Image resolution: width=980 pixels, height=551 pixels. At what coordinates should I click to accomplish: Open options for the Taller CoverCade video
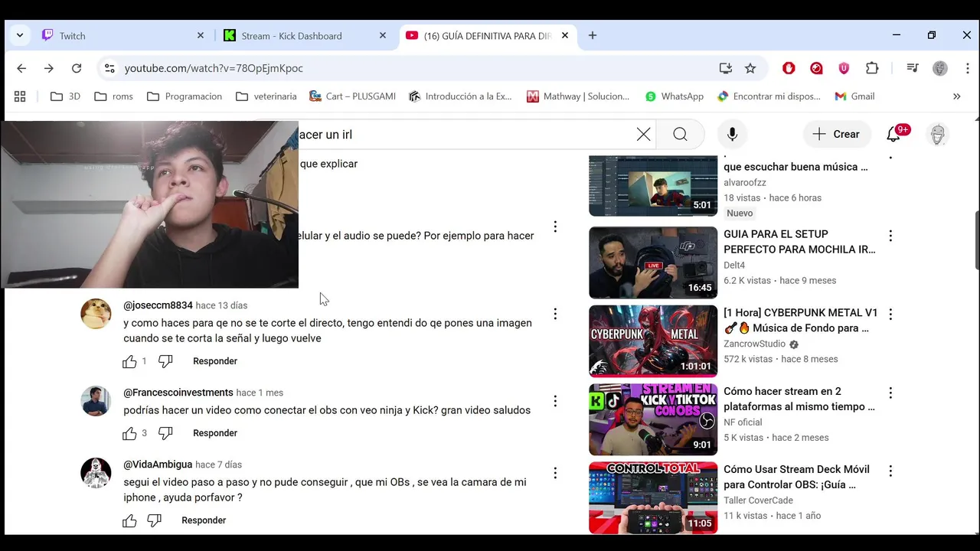pyautogui.click(x=890, y=471)
